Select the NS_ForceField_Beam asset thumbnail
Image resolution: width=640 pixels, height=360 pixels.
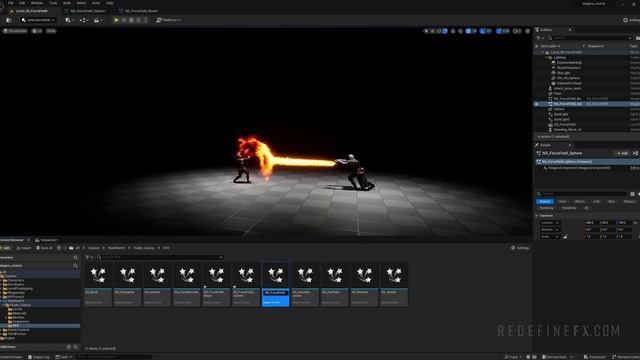point(216,284)
